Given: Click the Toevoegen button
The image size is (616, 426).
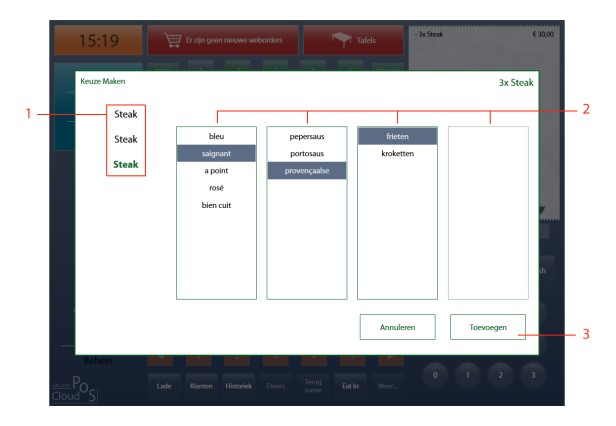Looking at the screenshot, I should (487, 327).
